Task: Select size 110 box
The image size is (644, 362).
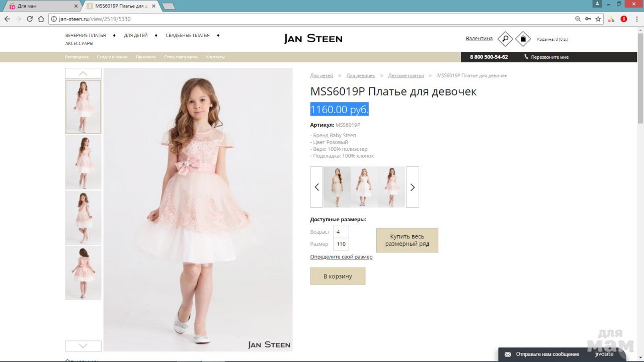Action: point(341,244)
